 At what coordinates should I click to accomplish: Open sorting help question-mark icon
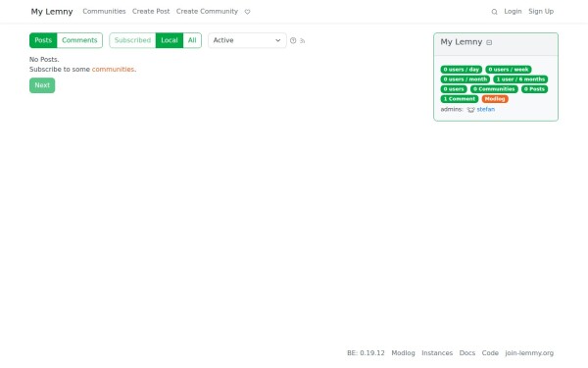(293, 40)
